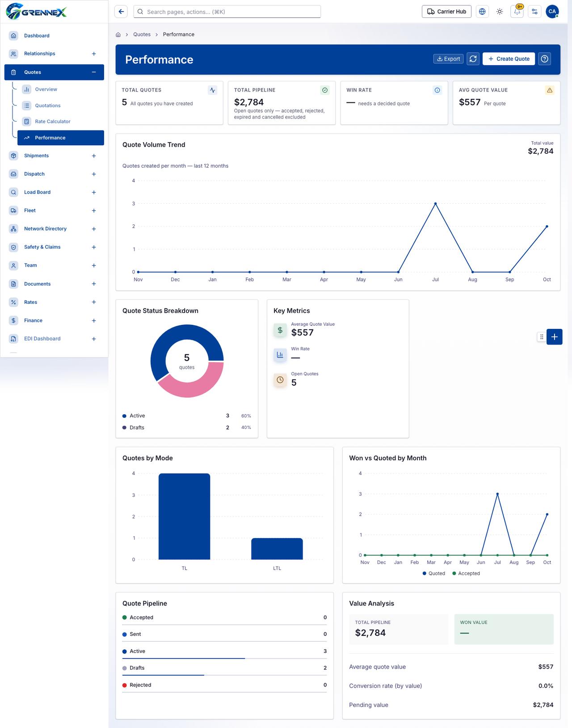Click the Carrier Hub button
572x728 pixels.
[447, 12]
